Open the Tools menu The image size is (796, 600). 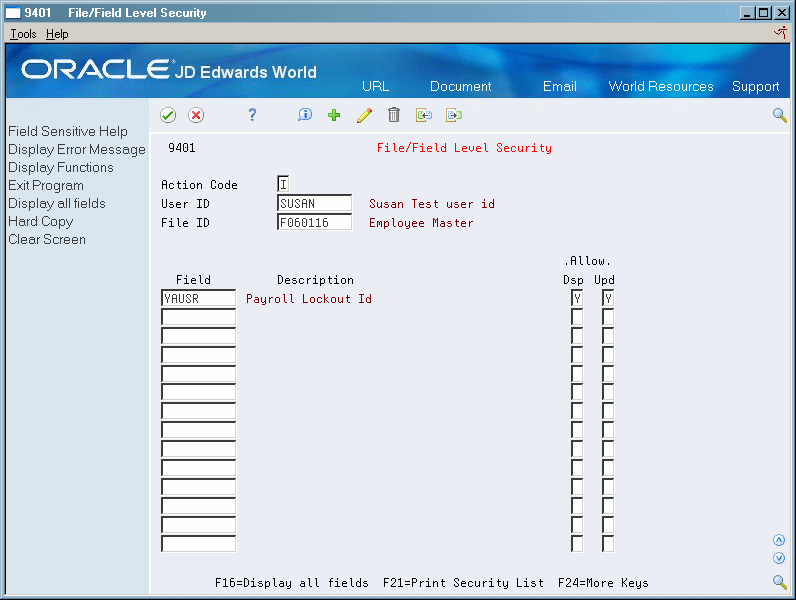pyautogui.click(x=23, y=34)
